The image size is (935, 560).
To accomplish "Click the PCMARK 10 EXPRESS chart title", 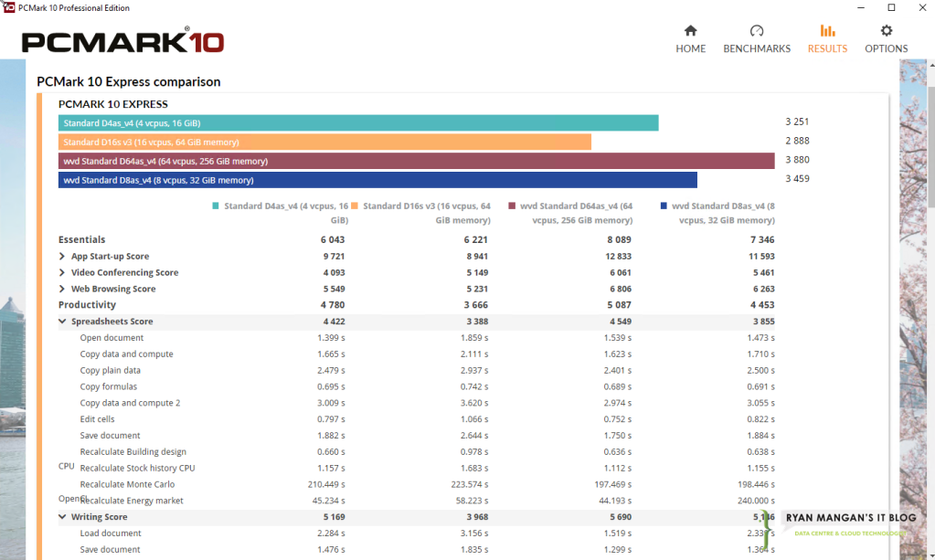I will (113, 104).
